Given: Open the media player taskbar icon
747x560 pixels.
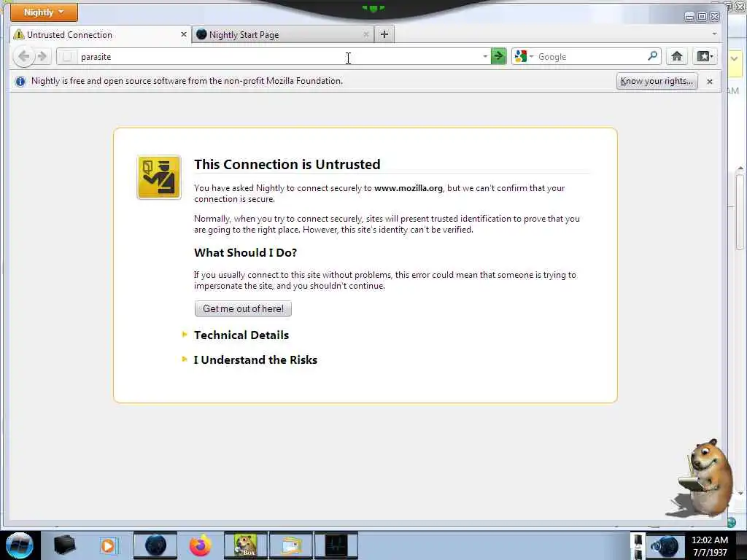Looking at the screenshot, I should [x=108, y=545].
